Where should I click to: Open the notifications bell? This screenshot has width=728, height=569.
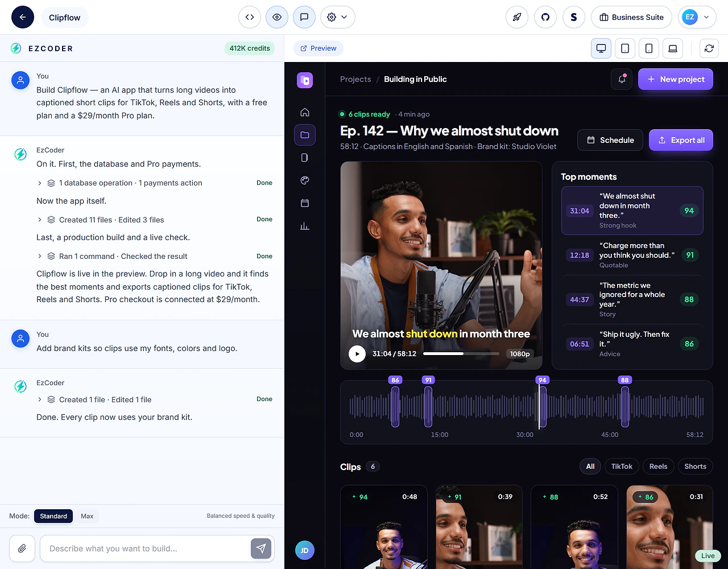(x=622, y=79)
